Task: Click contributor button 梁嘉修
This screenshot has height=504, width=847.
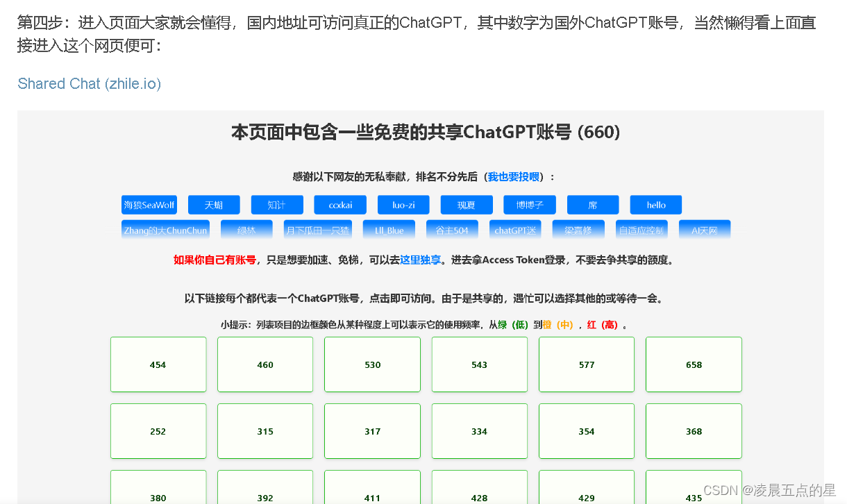Action: 578,230
